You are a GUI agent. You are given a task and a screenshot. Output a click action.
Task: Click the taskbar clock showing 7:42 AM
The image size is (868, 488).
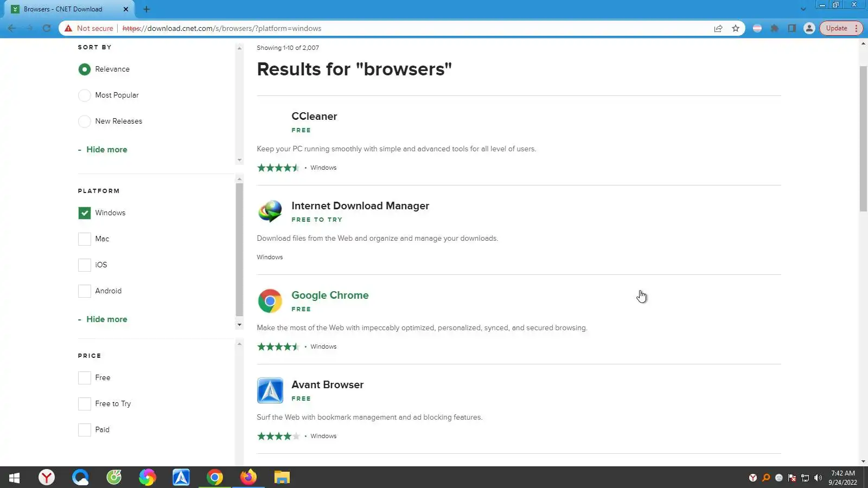tap(843, 478)
